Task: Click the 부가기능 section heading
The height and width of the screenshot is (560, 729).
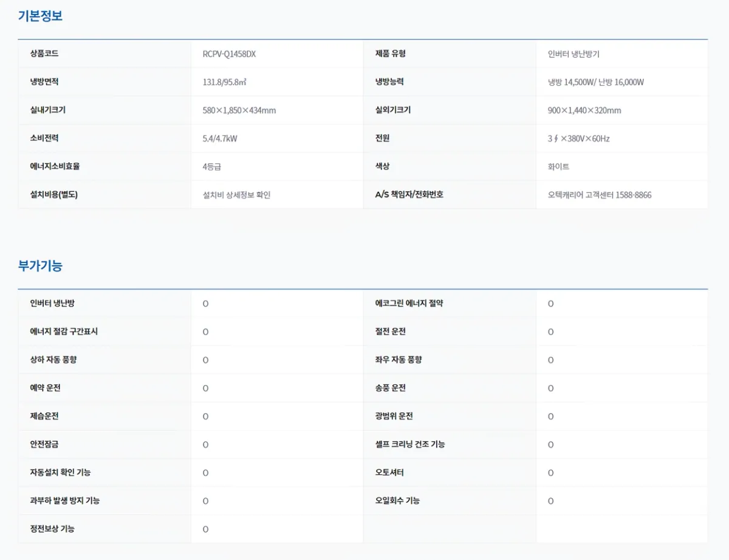Action: tap(40, 266)
